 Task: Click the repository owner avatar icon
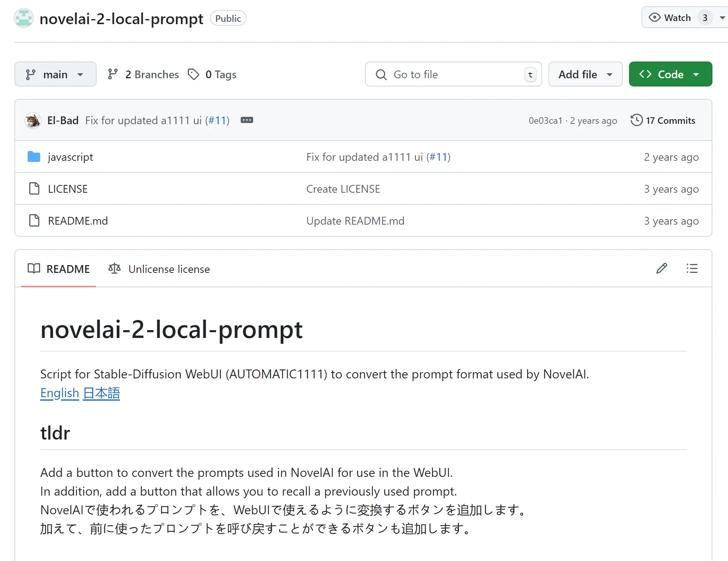pyautogui.click(x=24, y=18)
